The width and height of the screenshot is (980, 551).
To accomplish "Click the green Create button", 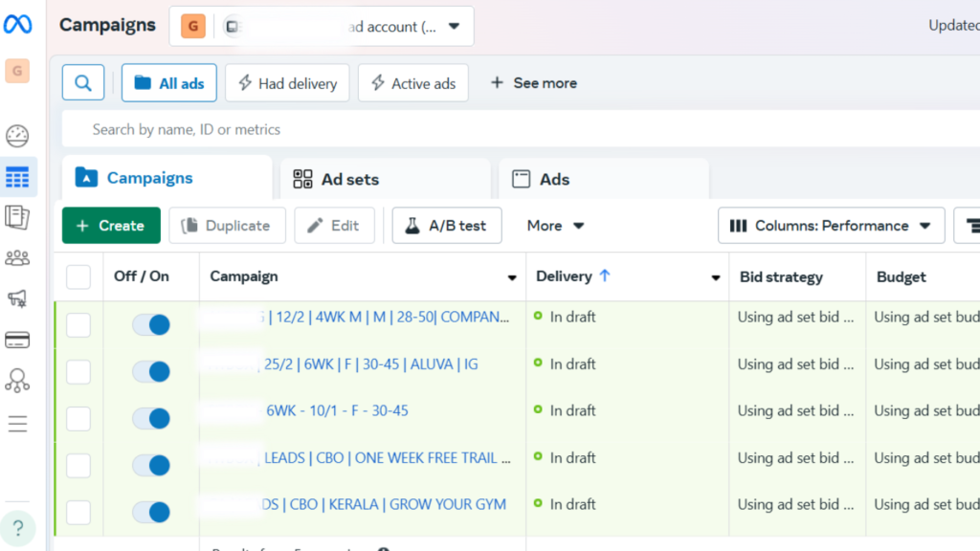I will pos(111,226).
